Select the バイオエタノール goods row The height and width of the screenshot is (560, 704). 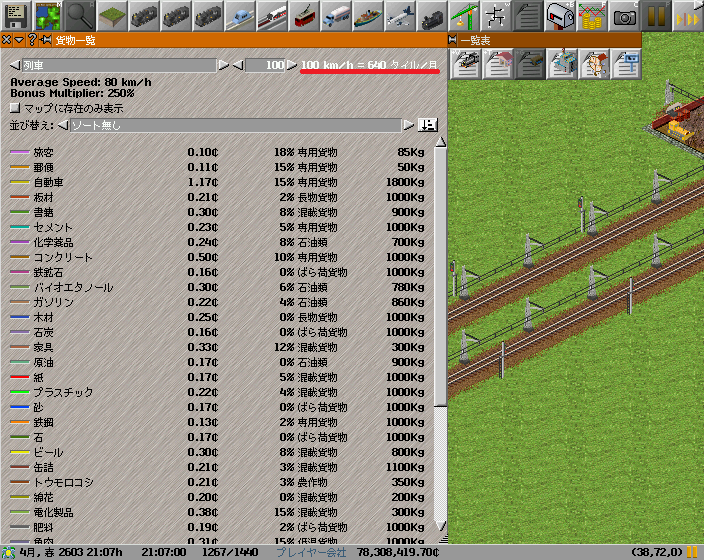pos(218,287)
